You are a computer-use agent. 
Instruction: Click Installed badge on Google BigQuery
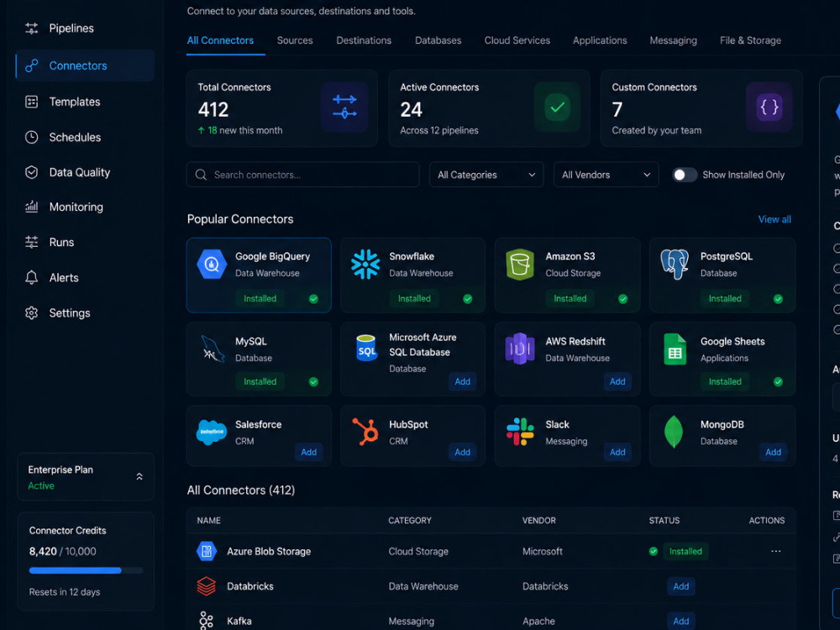260,298
